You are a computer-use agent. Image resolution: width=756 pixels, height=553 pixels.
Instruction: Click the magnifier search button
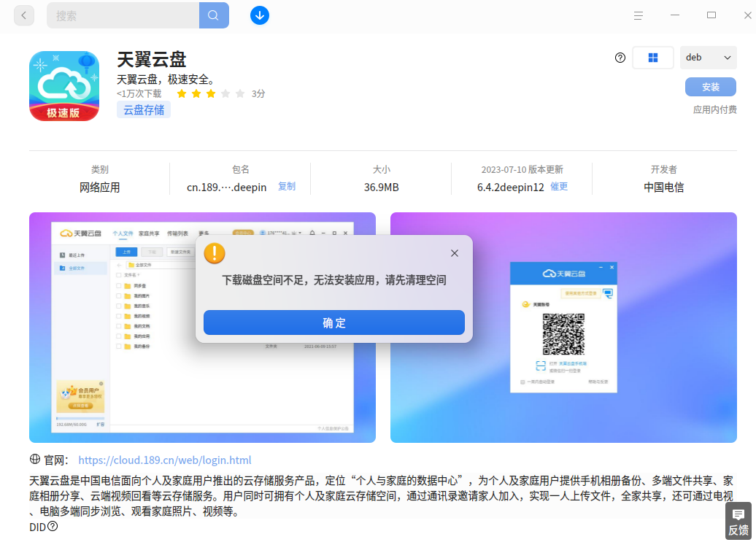pyautogui.click(x=214, y=15)
